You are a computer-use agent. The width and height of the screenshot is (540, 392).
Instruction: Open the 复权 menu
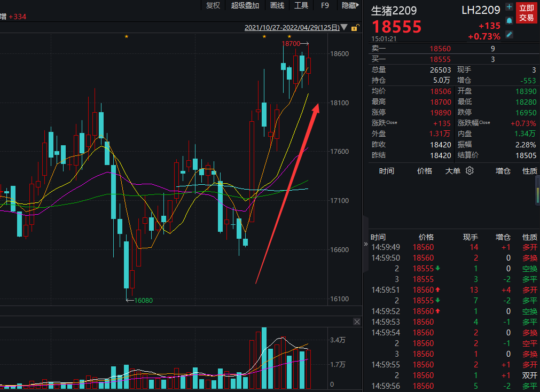(x=213, y=5)
